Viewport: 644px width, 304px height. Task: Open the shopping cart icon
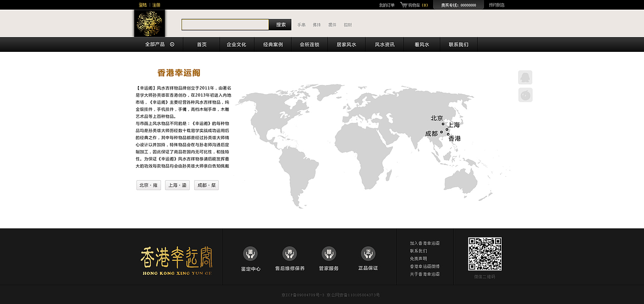[x=404, y=5]
